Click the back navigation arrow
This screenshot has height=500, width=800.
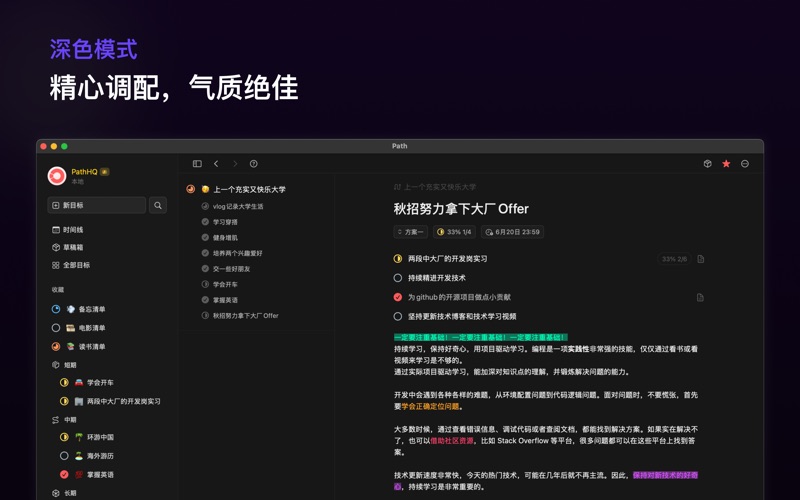coord(216,164)
